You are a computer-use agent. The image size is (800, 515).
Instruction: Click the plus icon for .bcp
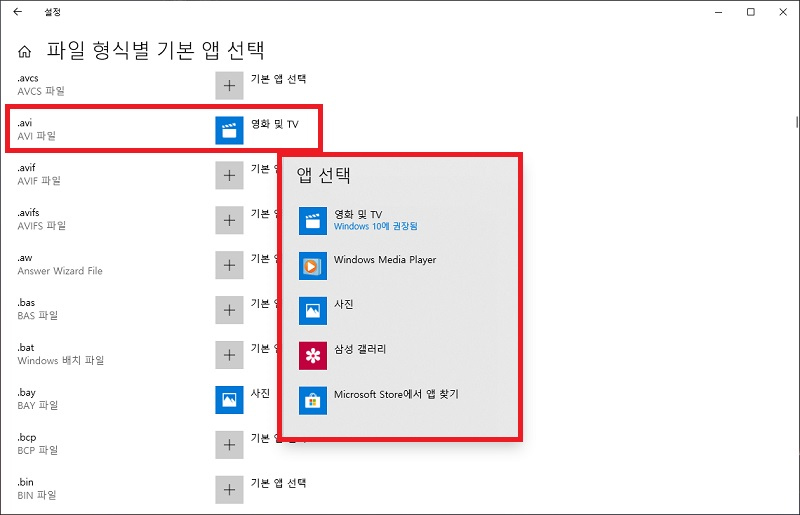229,445
